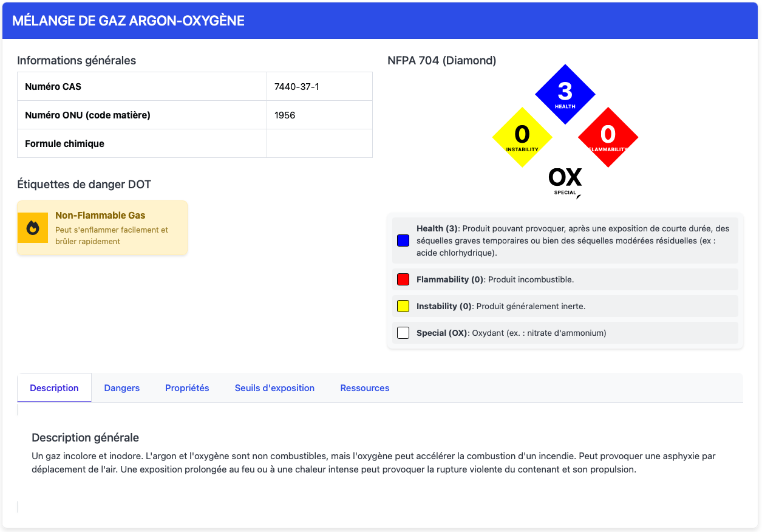Click the yellow Instability diamond
The image size is (762, 532).
tap(522, 137)
